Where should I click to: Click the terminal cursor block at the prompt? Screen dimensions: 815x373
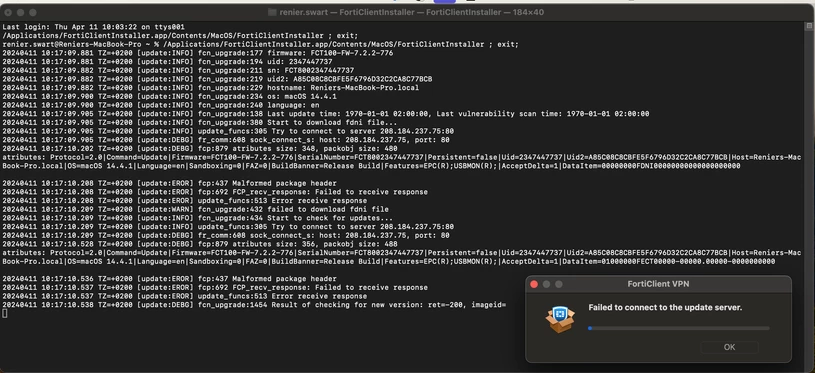4,313
